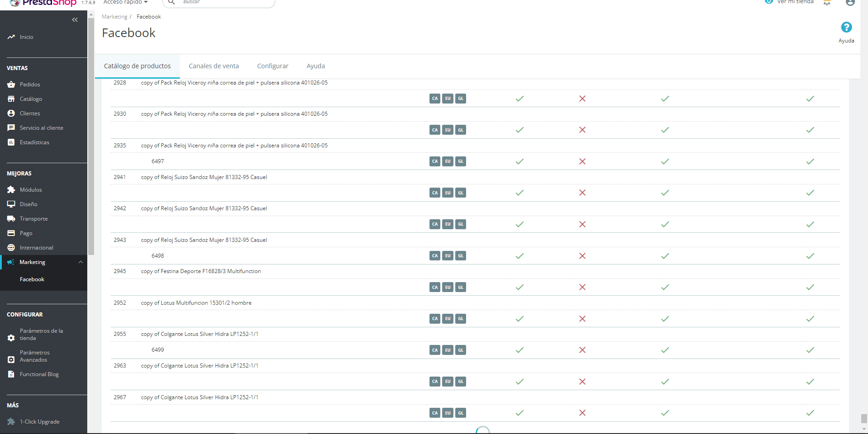Click the Estadísticas chart icon
The height and width of the screenshot is (434, 868).
pyautogui.click(x=11, y=142)
